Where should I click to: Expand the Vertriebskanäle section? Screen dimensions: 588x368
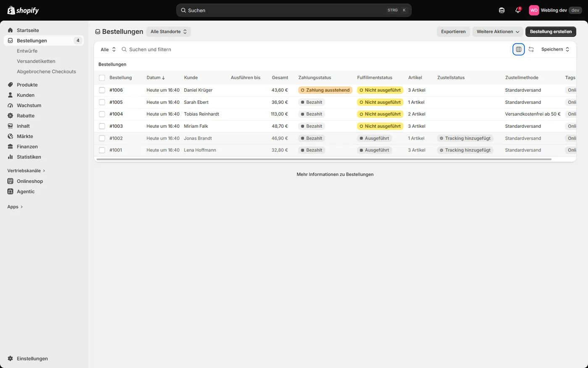click(x=26, y=171)
